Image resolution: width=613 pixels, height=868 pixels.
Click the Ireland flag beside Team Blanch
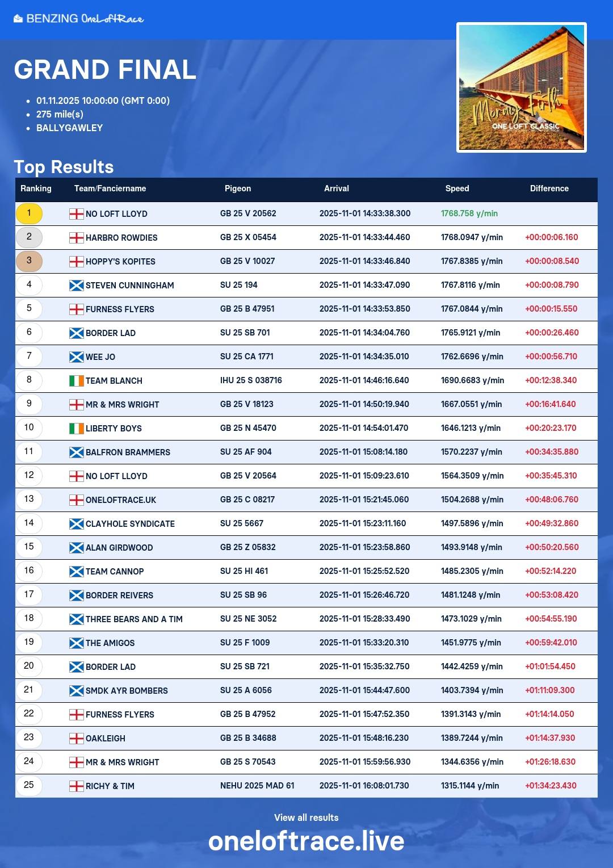pos(76,381)
